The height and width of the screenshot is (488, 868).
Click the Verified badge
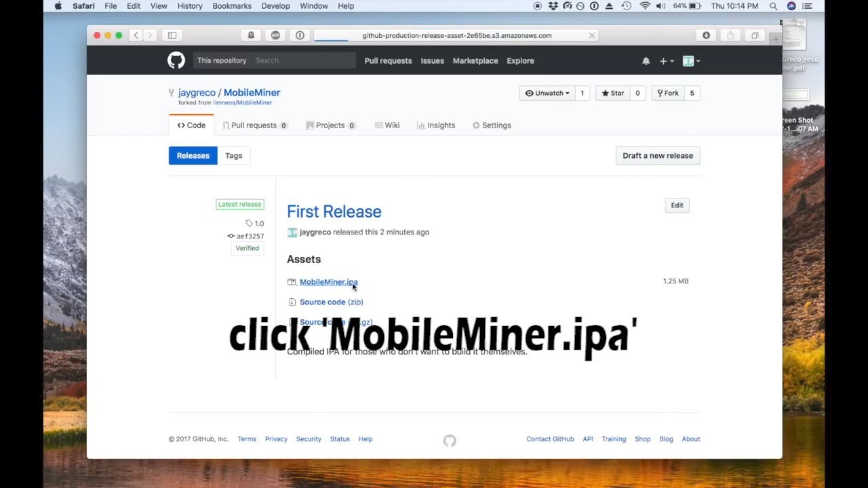coord(248,248)
